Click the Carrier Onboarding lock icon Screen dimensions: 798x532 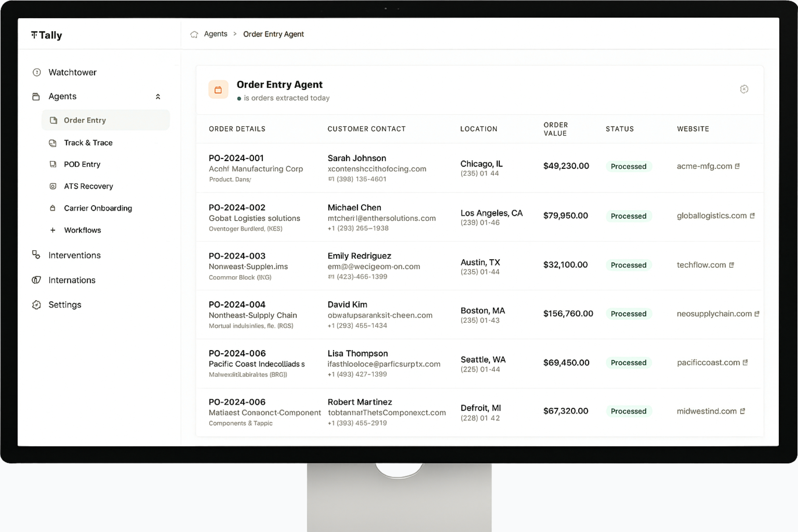pos(53,208)
